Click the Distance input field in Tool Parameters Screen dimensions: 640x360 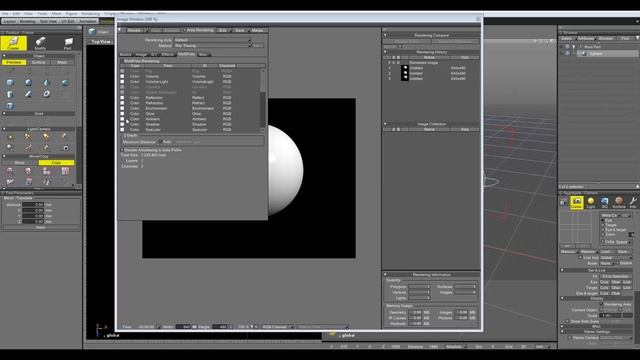click(33, 204)
